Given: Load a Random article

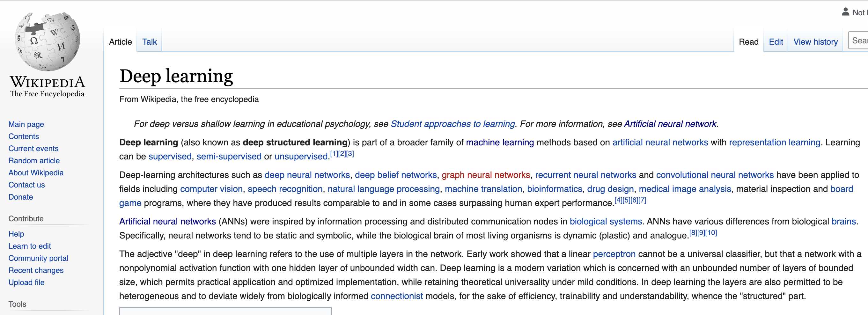Looking at the screenshot, I should (x=34, y=161).
